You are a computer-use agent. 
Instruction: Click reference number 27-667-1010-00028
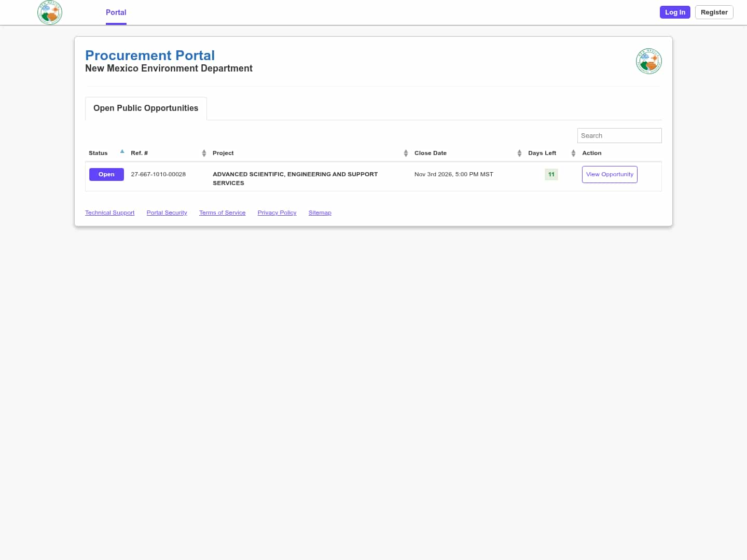(158, 174)
